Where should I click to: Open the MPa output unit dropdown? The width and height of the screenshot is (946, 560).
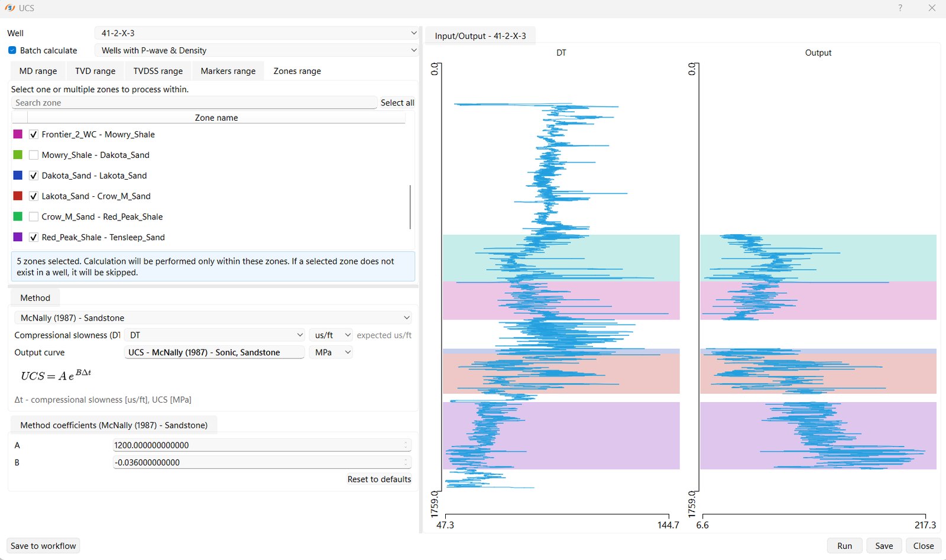[x=331, y=352]
